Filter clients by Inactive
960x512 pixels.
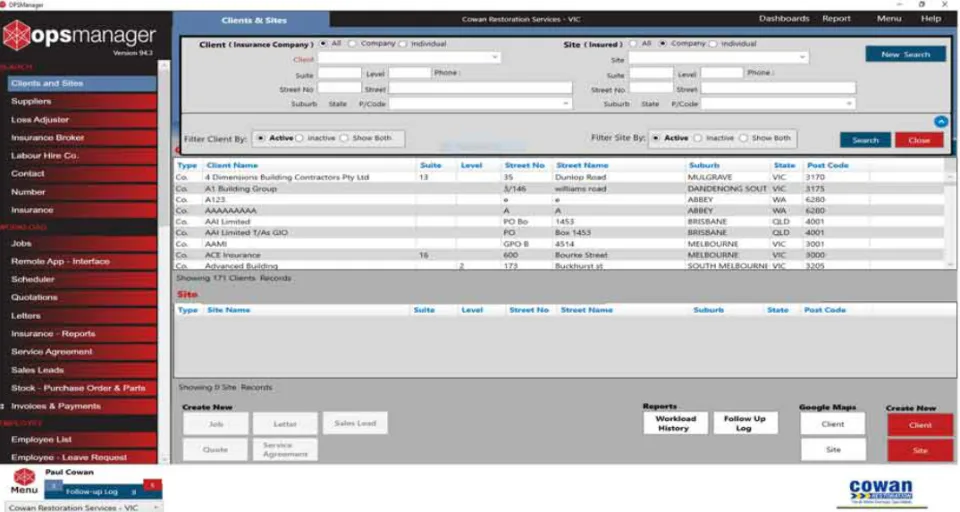299,138
